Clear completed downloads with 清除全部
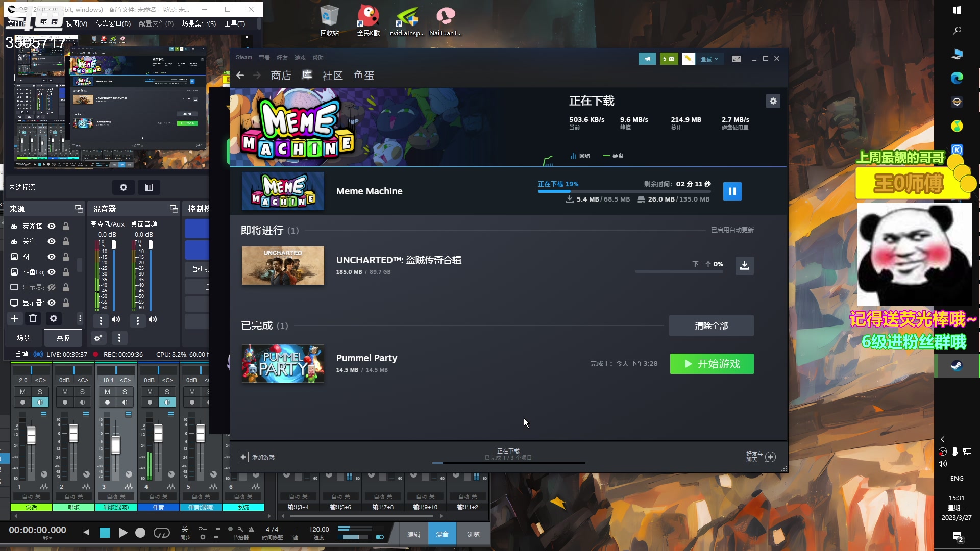980x551 pixels. (711, 325)
